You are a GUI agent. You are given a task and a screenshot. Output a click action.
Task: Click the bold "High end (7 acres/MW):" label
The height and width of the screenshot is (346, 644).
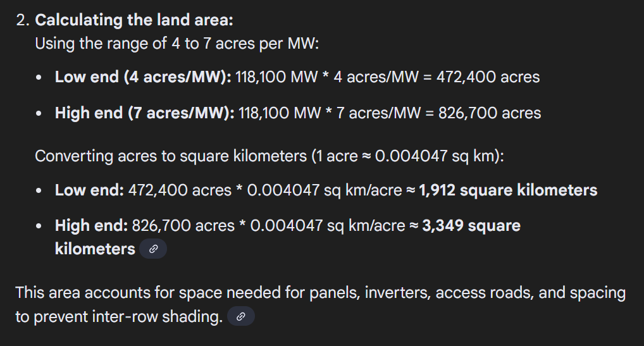144,113
